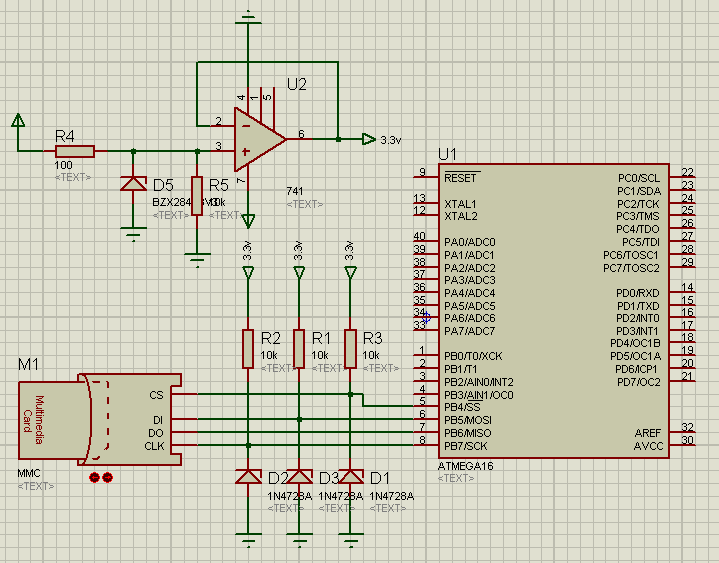Click the <TEXT> placeholder under ATMEGA16

(456, 478)
